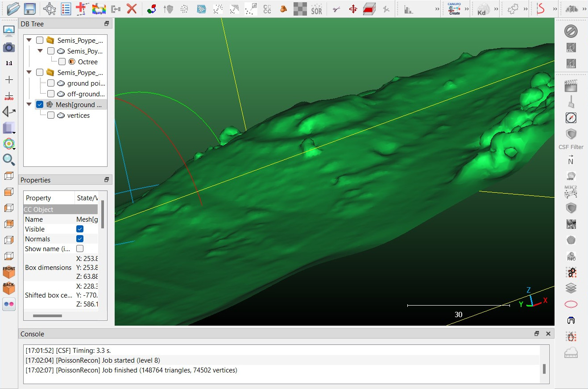Activate the scissors segment tool

click(x=337, y=8)
